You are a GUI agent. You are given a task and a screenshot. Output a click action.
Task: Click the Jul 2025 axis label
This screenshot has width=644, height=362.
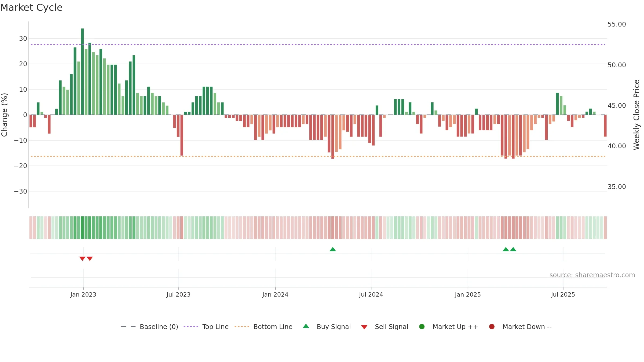pos(563,294)
